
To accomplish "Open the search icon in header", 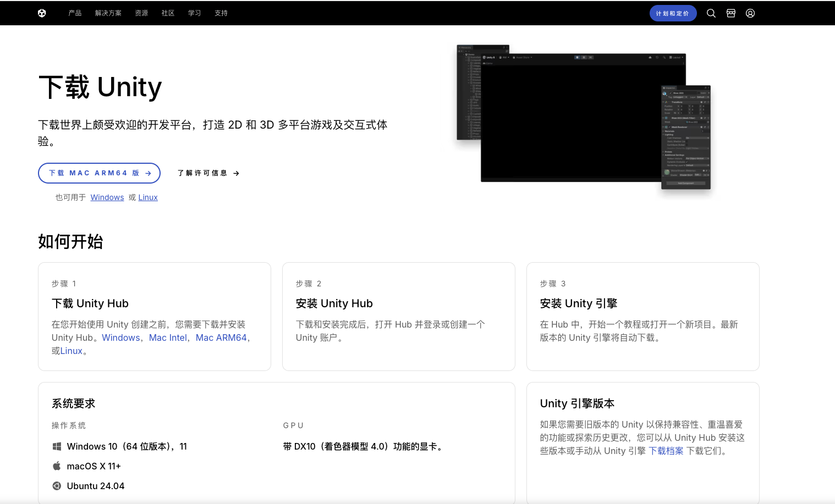I will pyautogui.click(x=711, y=13).
